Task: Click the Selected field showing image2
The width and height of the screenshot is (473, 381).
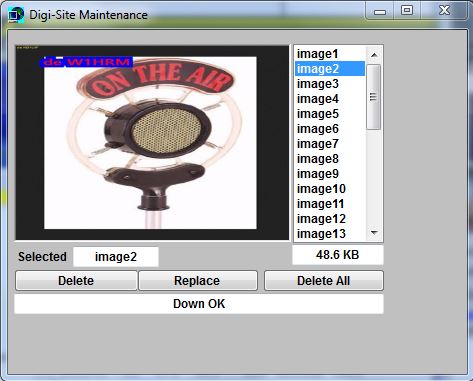Action: pos(116,257)
